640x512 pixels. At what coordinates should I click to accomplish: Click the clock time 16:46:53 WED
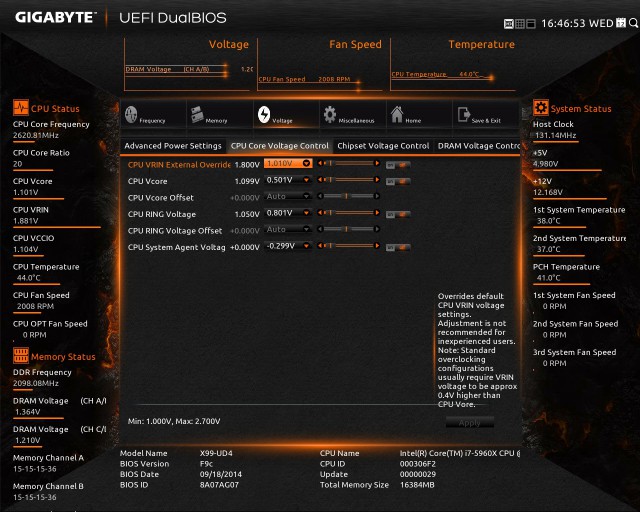click(577, 23)
